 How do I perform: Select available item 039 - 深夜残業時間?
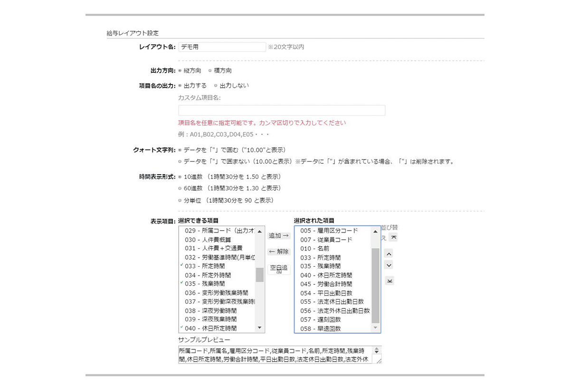point(218,319)
